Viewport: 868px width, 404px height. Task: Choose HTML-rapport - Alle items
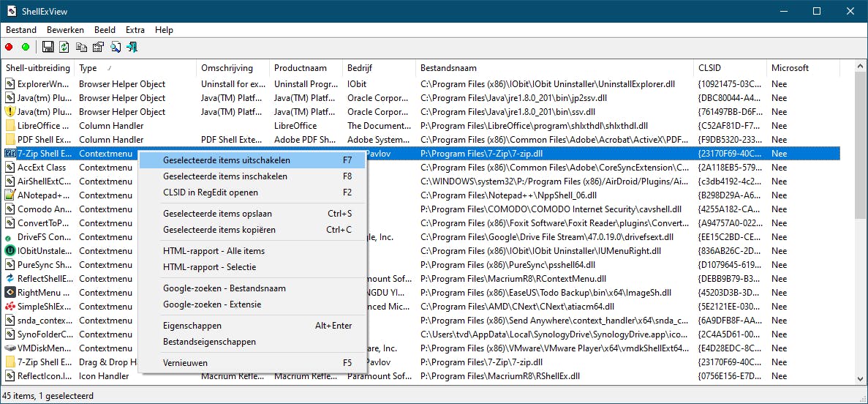click(x=252, y=251)
